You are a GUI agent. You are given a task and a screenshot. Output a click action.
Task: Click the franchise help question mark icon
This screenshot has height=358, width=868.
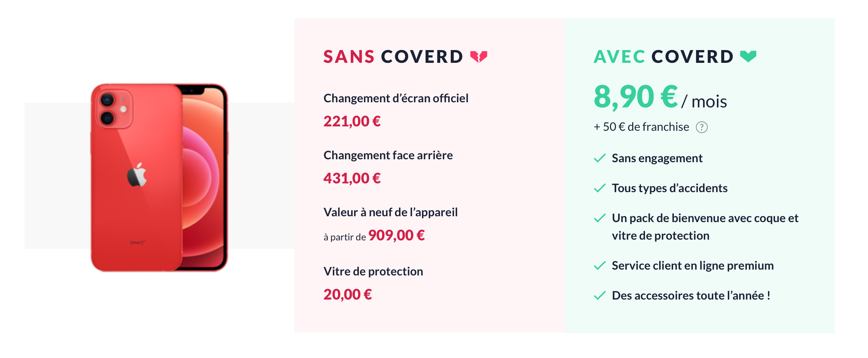[x=701, y=127]
